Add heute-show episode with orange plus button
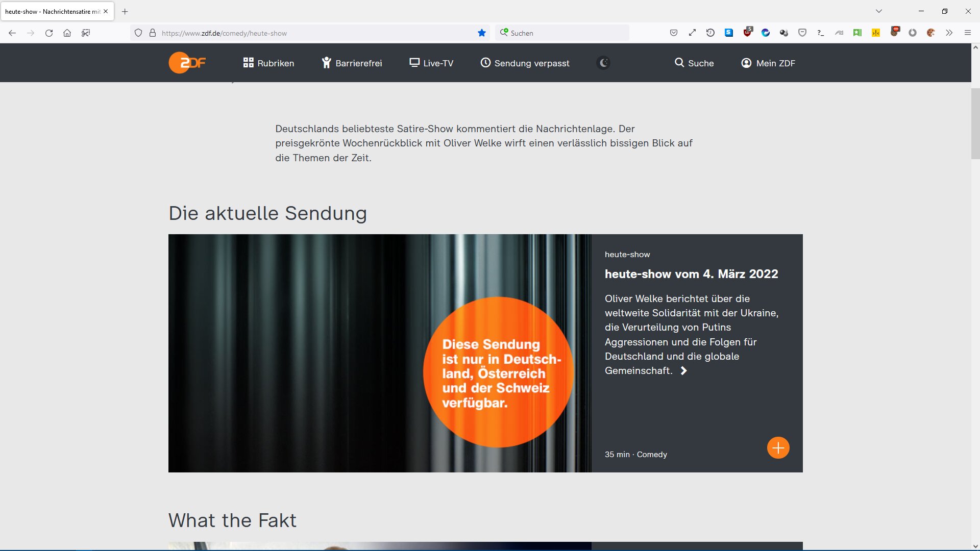 coord(778,448)
